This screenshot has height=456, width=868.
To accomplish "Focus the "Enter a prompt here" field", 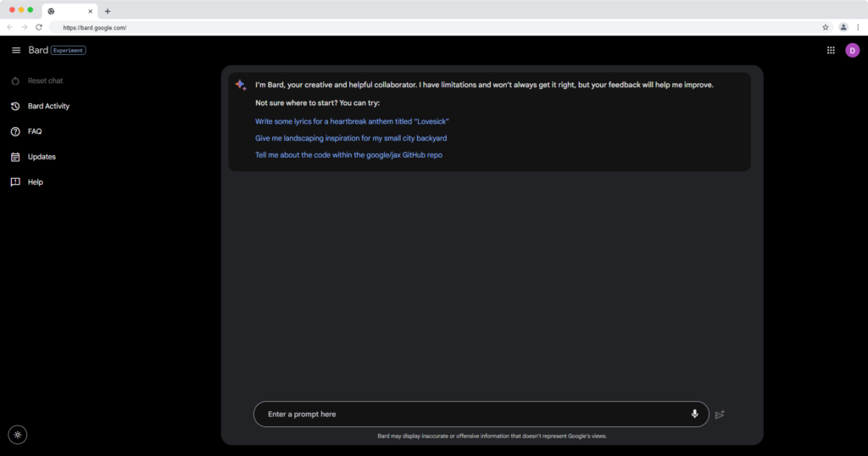I will point(481,414).
